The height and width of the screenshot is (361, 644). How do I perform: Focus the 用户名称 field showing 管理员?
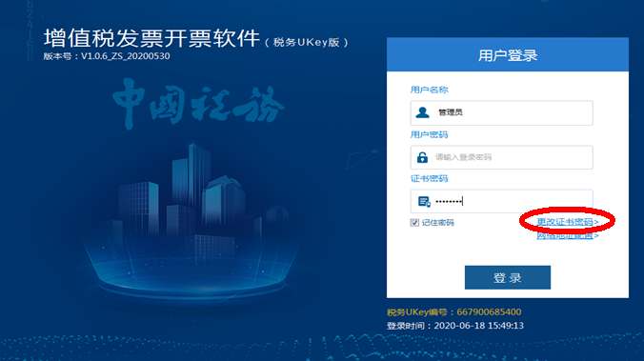pyautogui.click(x=501, y=112)
